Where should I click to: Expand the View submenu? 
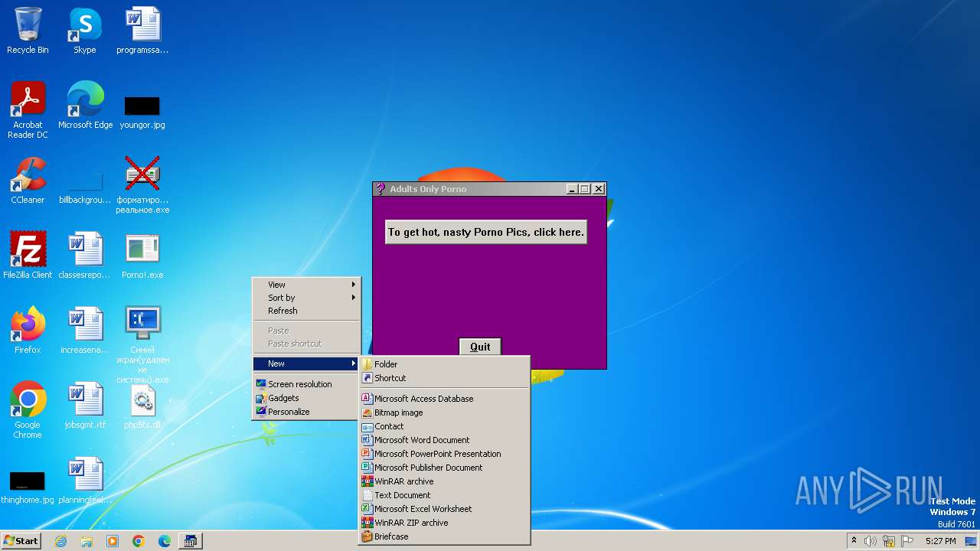click(x=306, y=285)
